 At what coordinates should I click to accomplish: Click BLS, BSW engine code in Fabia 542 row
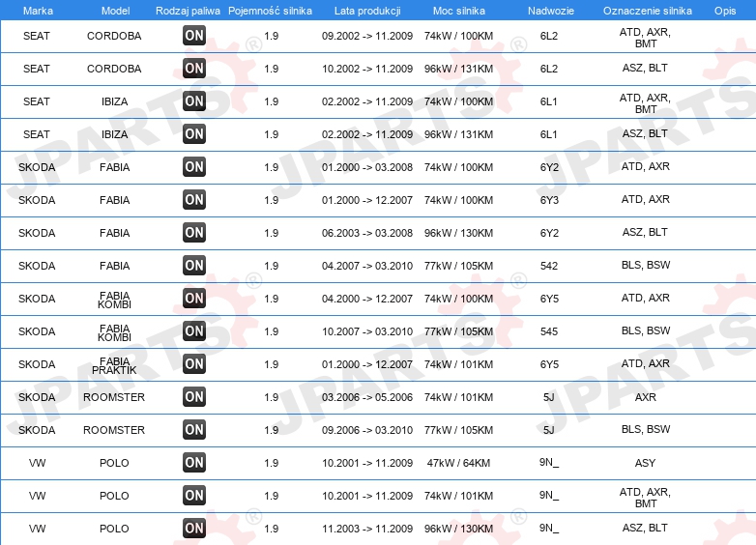coord(646,265)
